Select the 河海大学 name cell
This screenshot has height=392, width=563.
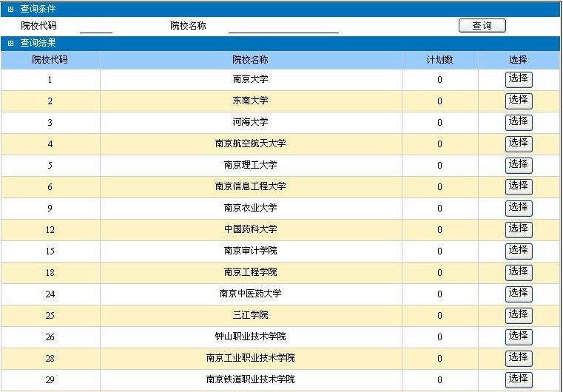(251, 123)
